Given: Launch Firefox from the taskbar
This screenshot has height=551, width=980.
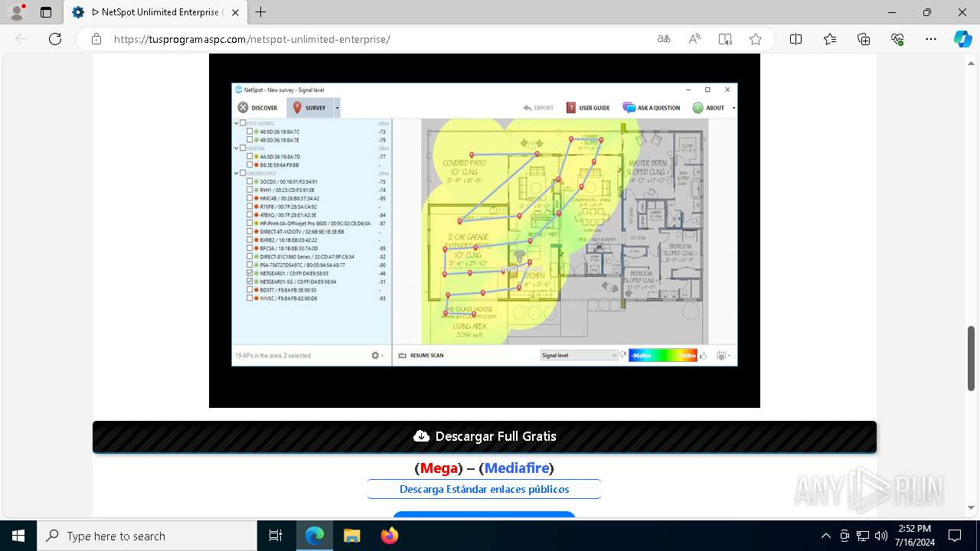Looking at the screenshot, I should tap(389, 536).
